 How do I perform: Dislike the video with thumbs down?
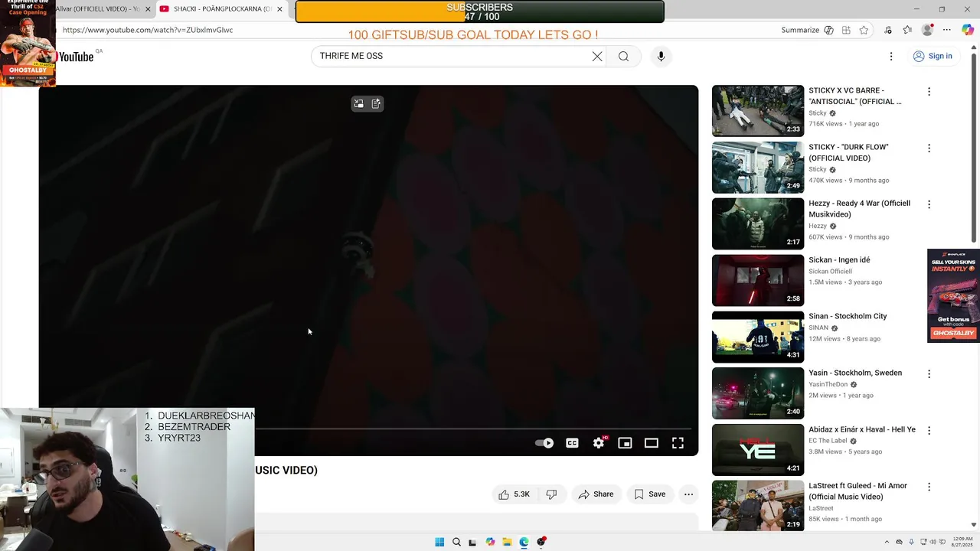point(551,494)
